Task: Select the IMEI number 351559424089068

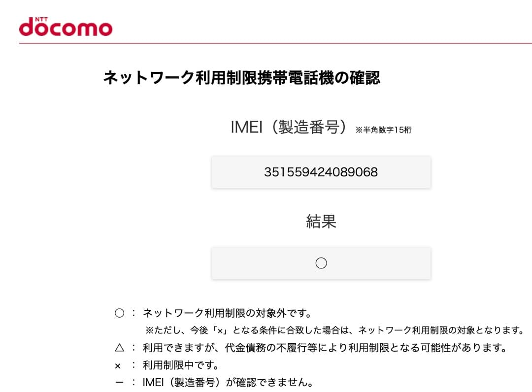Action: tap(321, 172)
